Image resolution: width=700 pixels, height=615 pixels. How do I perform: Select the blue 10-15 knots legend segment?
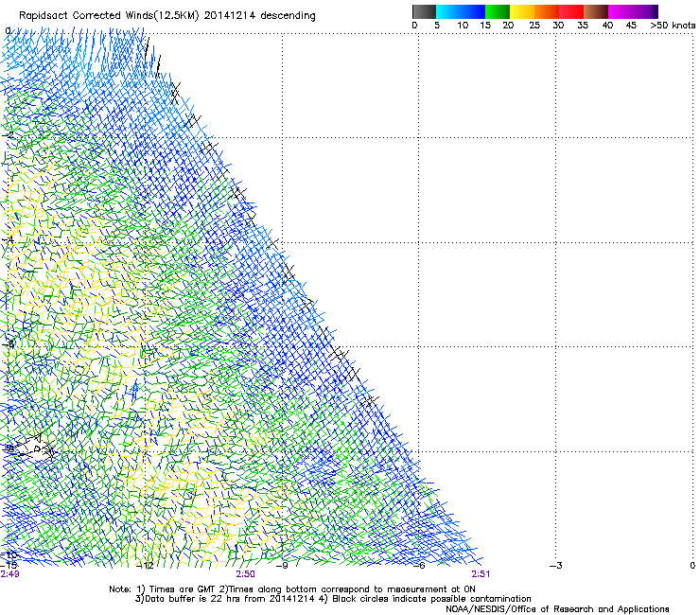point(473,11)
